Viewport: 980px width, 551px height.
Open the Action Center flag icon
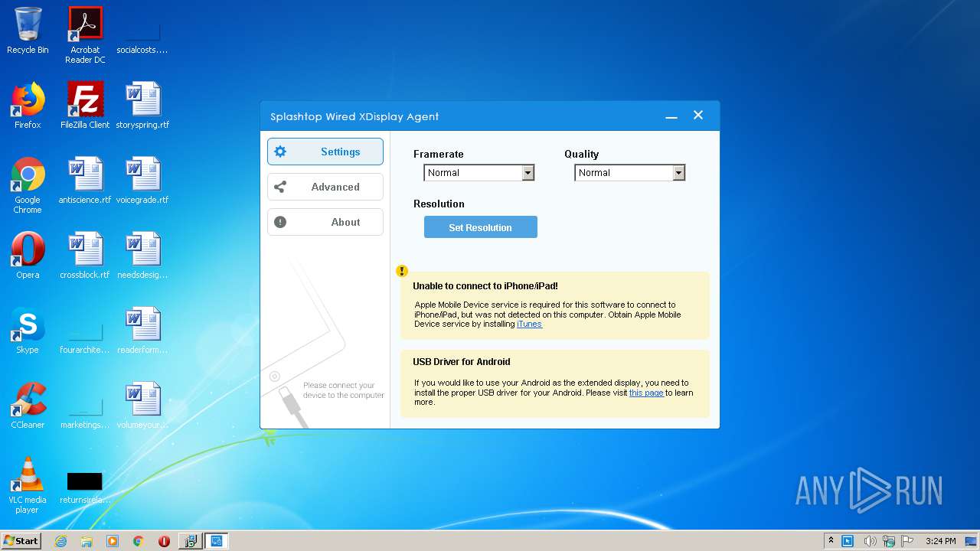pyautogui.click(x=907, y=541)
